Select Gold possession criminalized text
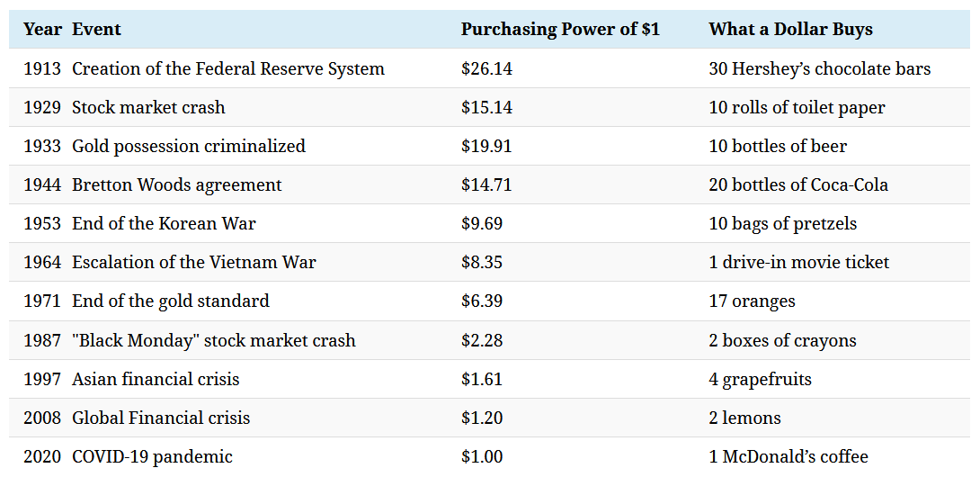The image size is (980, 486). pyautogui.click(x=189, y=146)
